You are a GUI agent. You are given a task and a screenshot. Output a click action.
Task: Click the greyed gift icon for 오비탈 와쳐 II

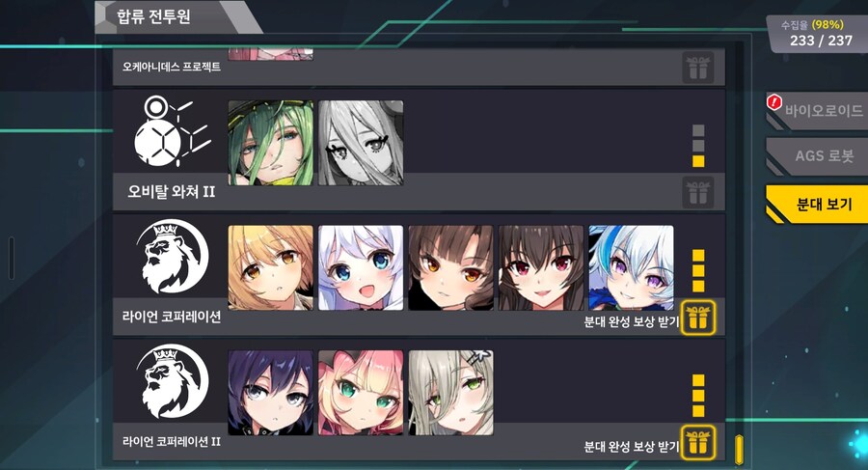698,193
